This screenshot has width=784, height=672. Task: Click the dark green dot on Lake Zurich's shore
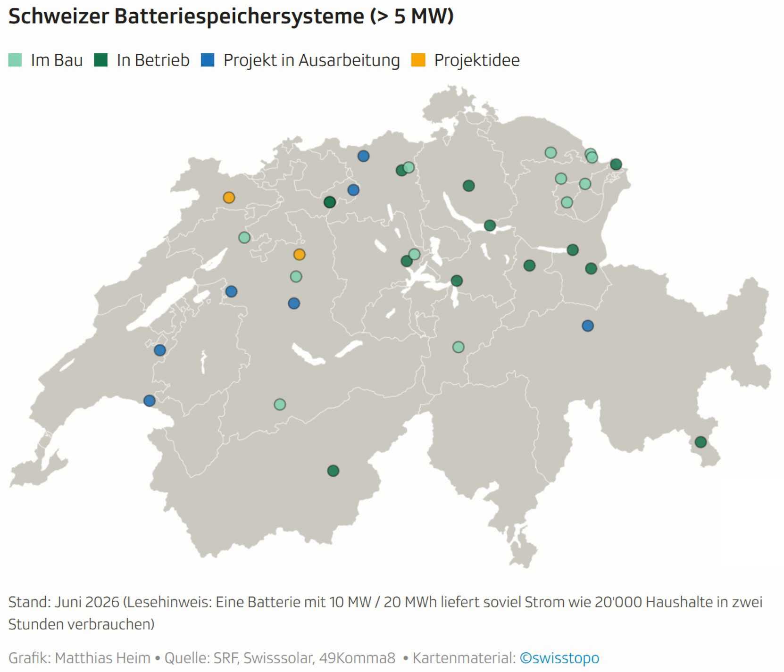coord(490,225)
